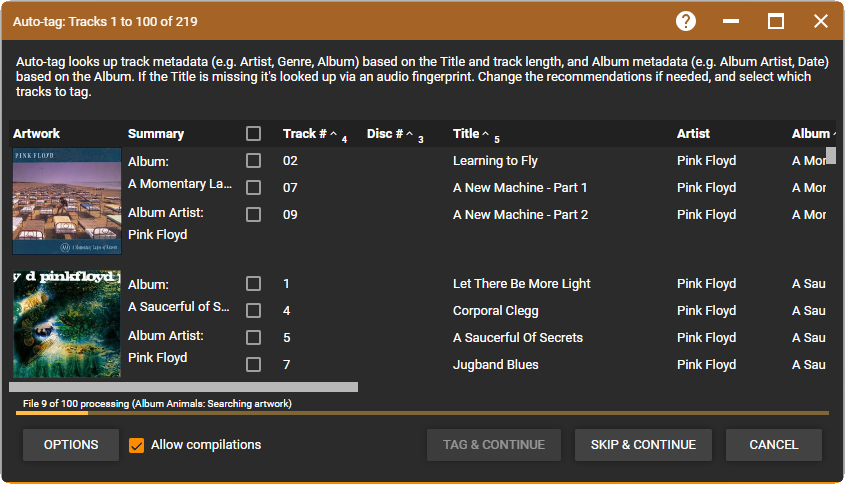Click the Disc # sort arrow

click(410, 134)
